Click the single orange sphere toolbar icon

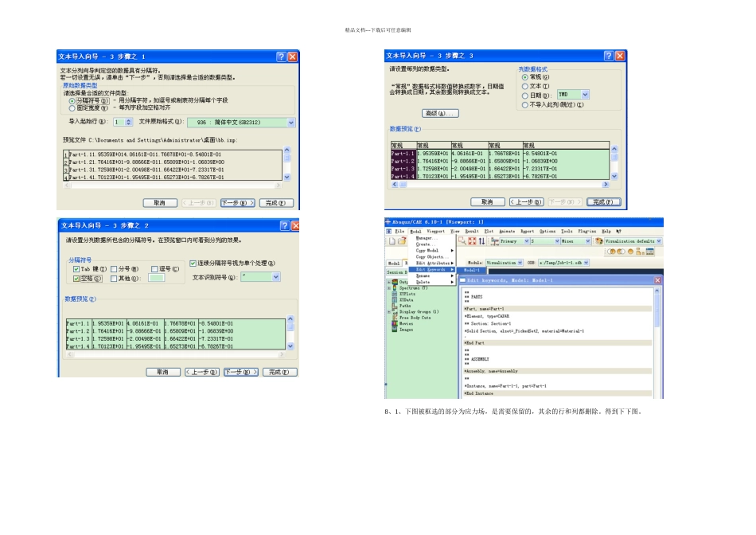click(630, 252)
